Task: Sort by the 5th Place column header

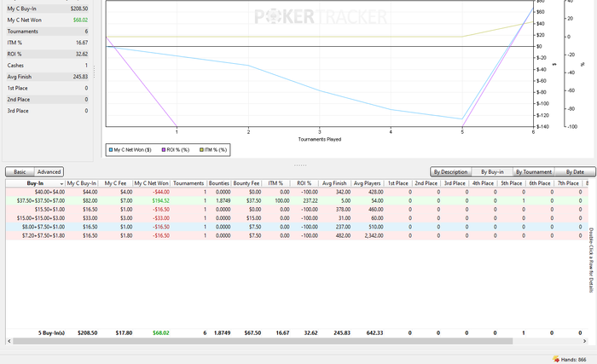Action: click(512, 183)
